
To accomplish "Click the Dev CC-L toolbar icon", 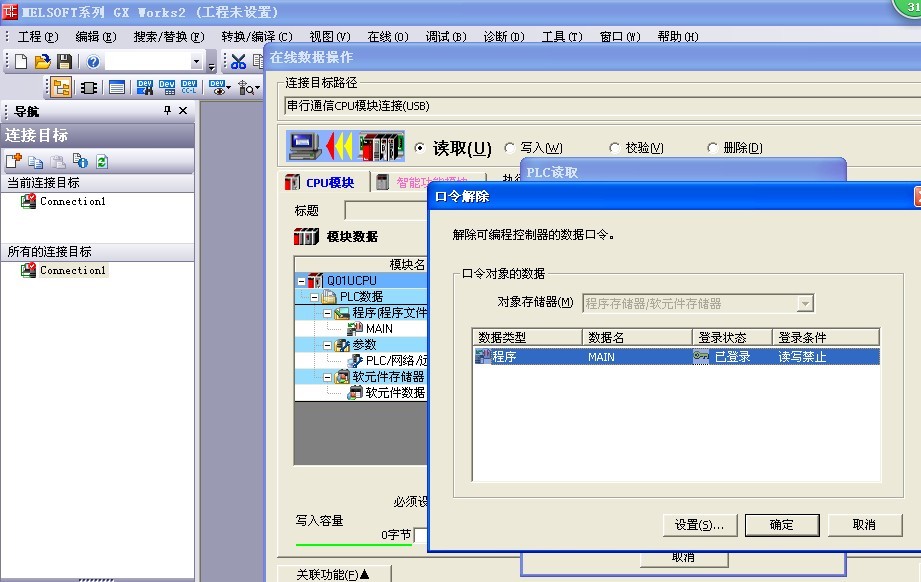I will pos(189,87).
